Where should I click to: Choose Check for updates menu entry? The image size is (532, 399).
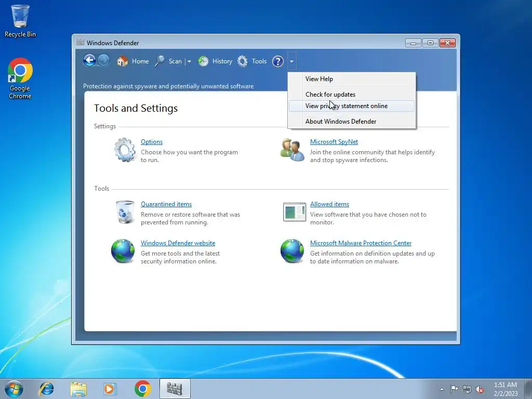(352, 95)
